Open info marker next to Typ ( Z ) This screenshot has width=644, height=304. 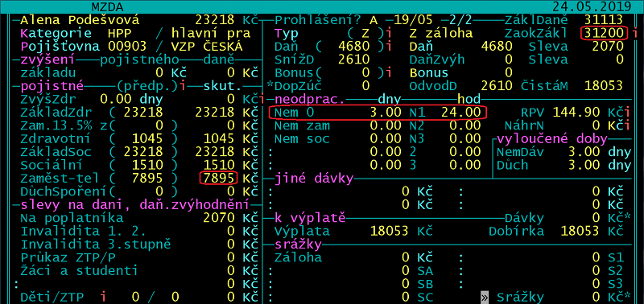coord(387,33)
